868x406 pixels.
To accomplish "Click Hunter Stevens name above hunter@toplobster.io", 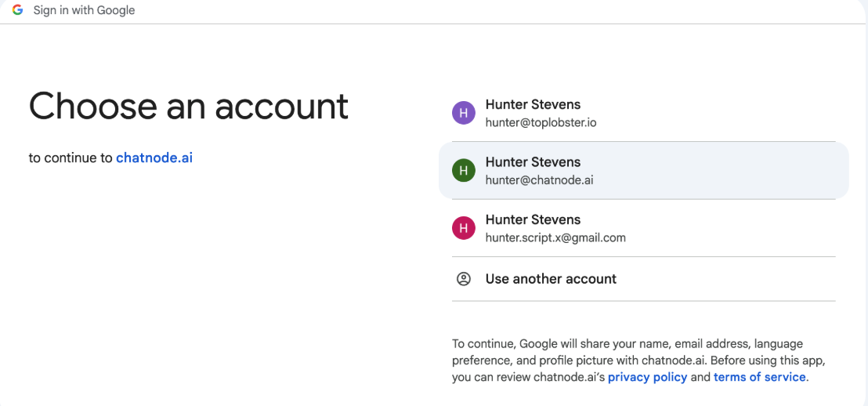I will pos(533,104).
